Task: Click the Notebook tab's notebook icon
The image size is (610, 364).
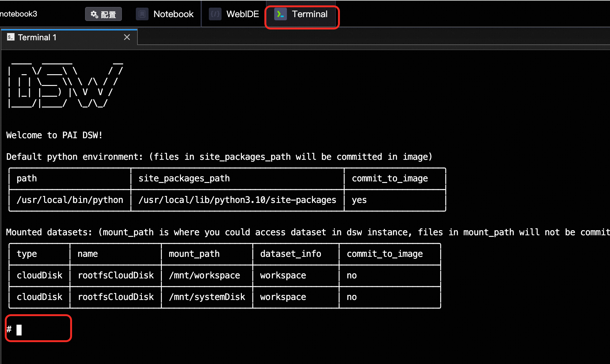Action: (x=142, y=14)
